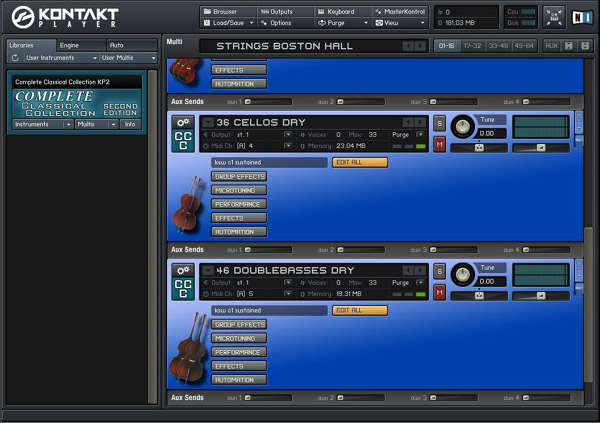This screenshot has width=600, height=423.
Task: Minimize the 46 Doublebasses Dry instrument view
Action: tap(579, 275)
